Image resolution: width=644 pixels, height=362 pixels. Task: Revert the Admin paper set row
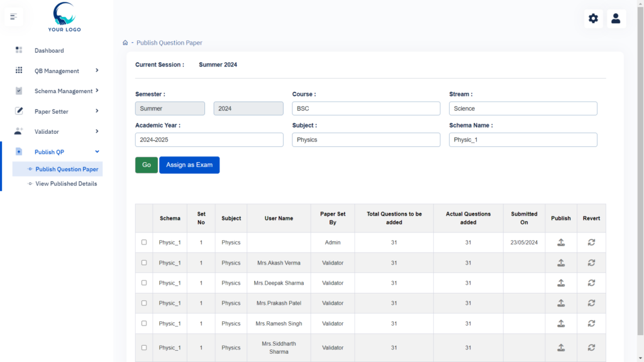[x=591, y=243]
